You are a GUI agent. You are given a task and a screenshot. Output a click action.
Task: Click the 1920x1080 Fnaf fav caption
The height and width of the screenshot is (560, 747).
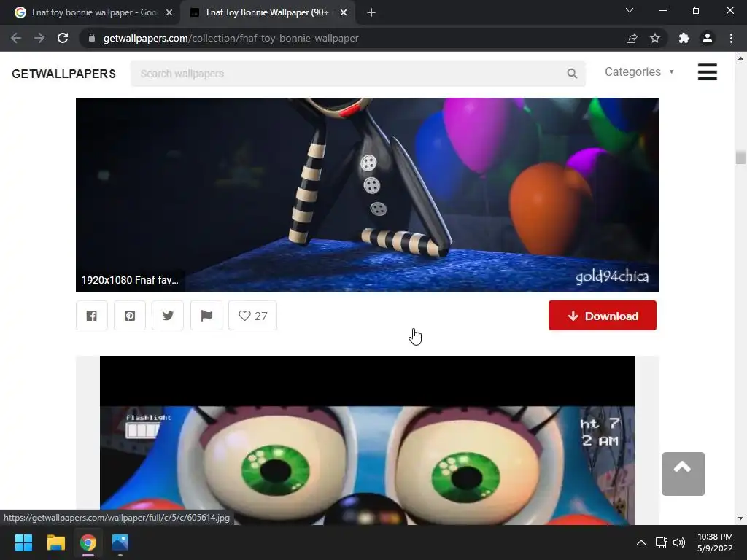click(x=130, y=280)
